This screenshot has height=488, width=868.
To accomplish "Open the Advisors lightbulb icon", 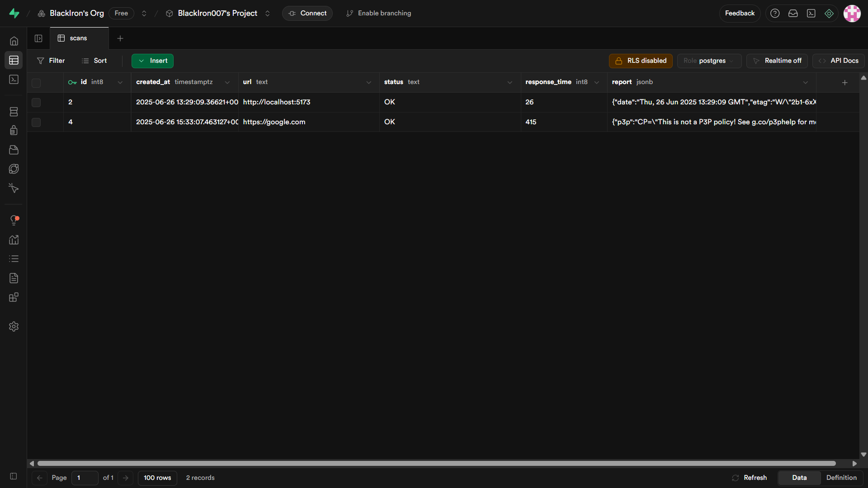I will coord(14,220).
